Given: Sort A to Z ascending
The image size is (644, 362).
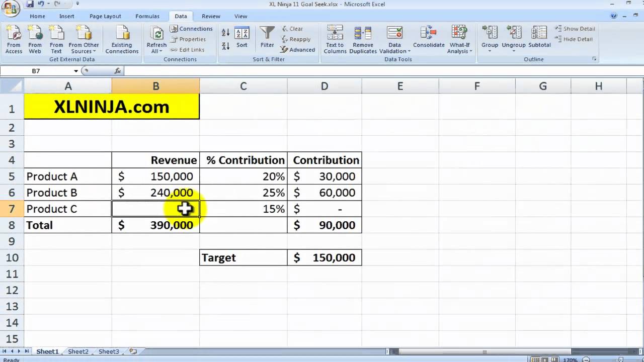Looking at the screenshot, I should click(x=225, y=33).
